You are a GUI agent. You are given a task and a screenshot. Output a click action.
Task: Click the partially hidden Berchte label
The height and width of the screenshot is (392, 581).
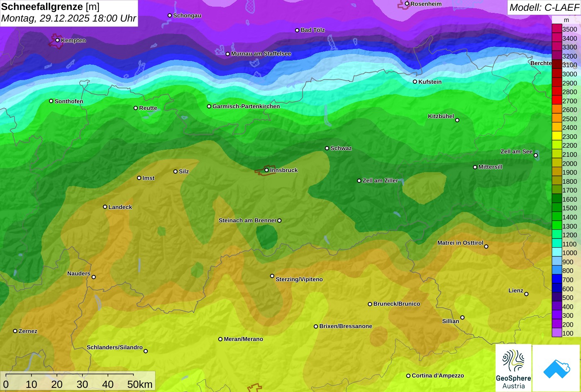(541, 63)
